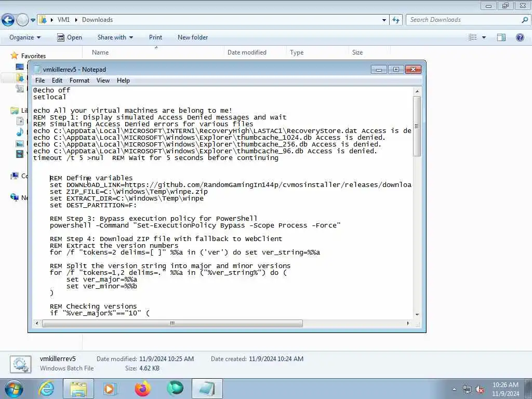Viewport: 532px width, 399px height.
Task: Click the New folder button
Action: coord(193,37)
